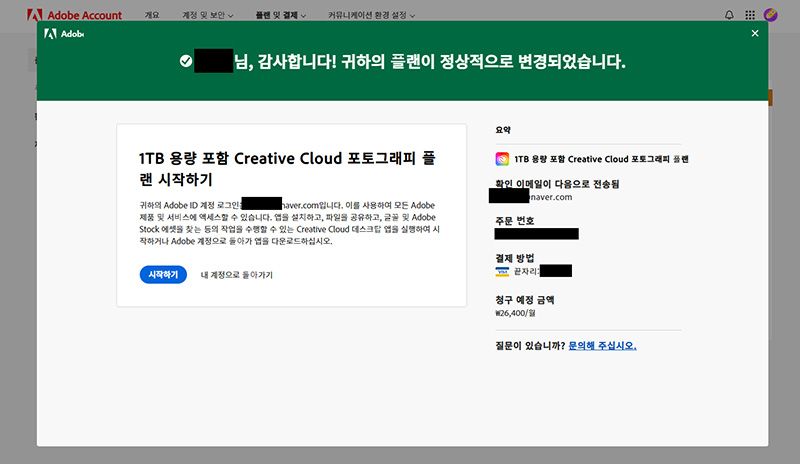Expand the 플랜 및 결제 dropdown menu
The image size is (800, 464).
281,15
